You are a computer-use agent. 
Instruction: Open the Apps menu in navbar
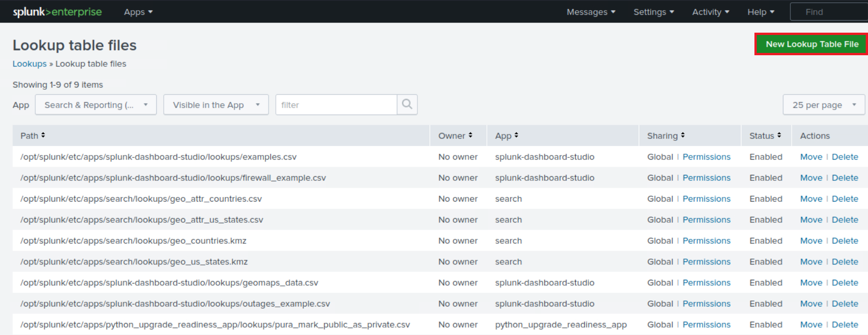(x=138, y=12)
